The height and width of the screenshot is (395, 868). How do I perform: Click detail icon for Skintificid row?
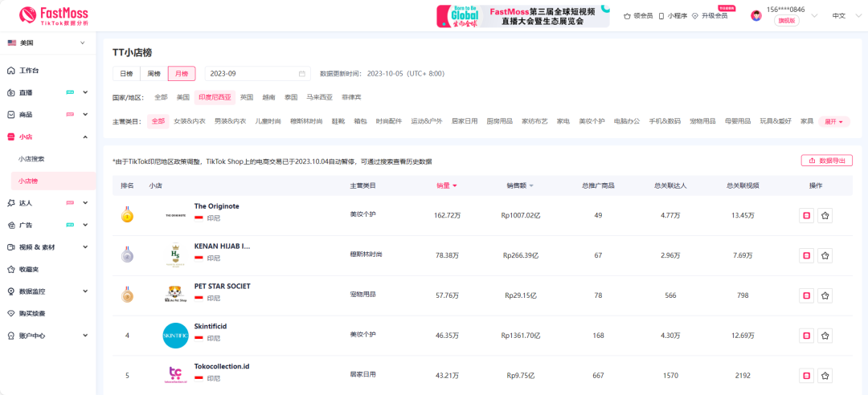pyautogui.click(x=807, y=336)
